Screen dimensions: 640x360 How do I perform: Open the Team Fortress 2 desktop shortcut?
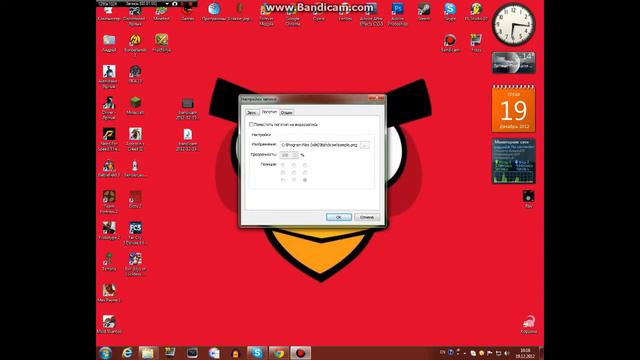pos(109,202)
